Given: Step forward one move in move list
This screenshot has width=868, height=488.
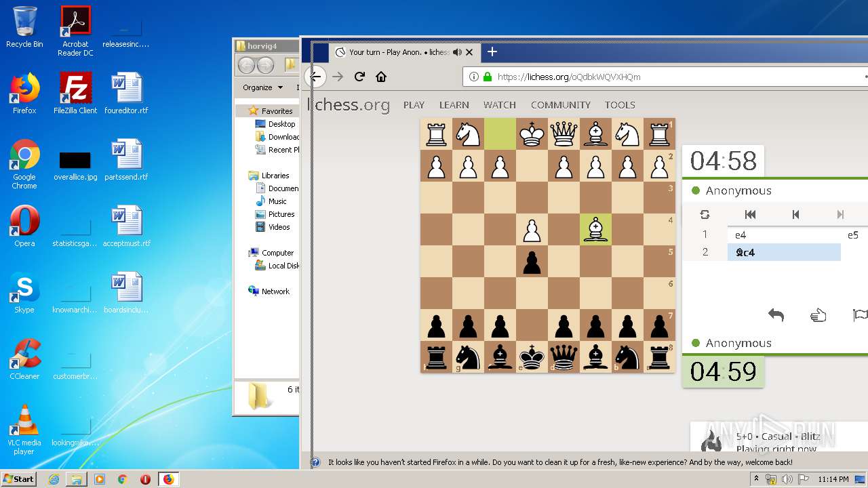Looking at the screenshot, I should 840,214.
